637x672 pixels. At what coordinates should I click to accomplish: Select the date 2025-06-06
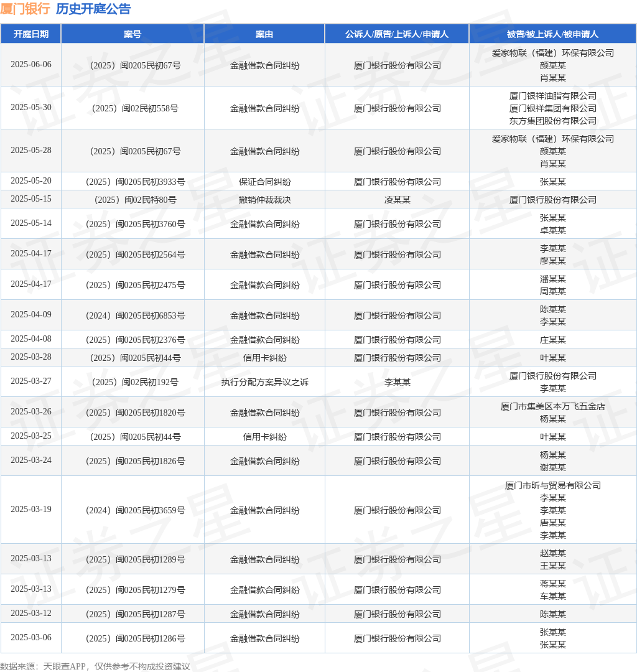click(x=31, y=65)
